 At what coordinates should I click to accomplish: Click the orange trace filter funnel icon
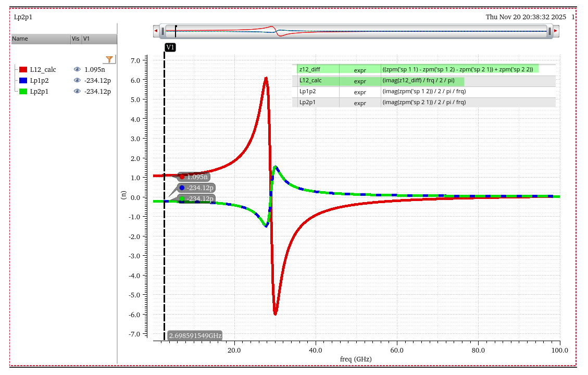pos(109,59)
